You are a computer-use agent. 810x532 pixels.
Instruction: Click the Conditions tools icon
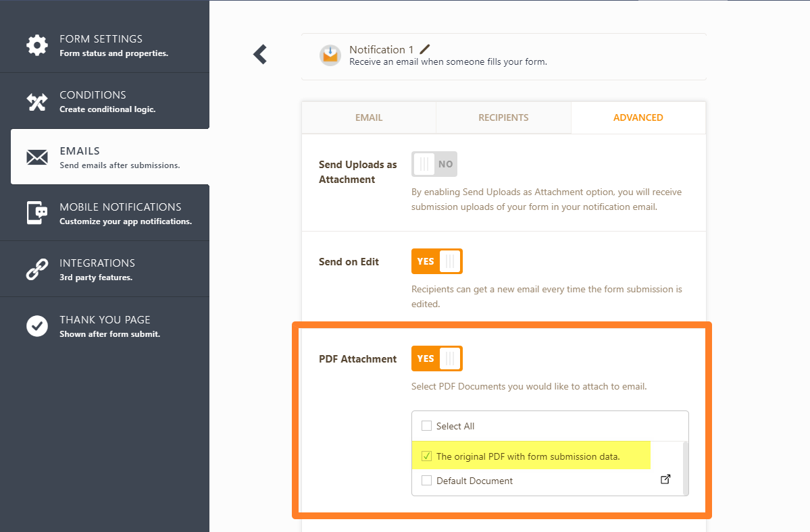tap(37, 102)
